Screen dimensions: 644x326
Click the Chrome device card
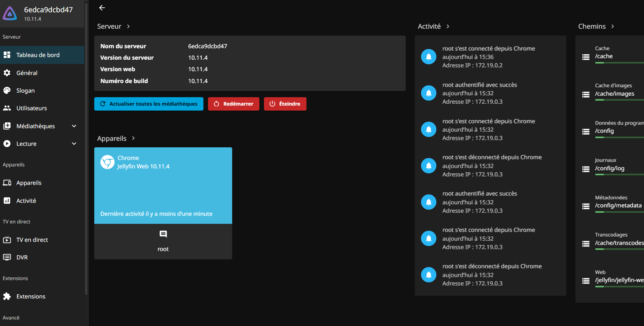[163, 186]
